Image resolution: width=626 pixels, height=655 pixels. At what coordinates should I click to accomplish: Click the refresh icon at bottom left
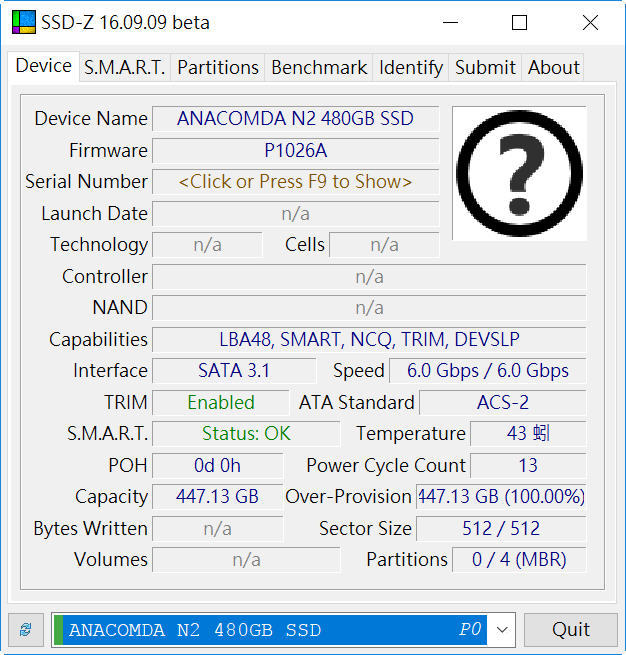click(x=25, y=629)
